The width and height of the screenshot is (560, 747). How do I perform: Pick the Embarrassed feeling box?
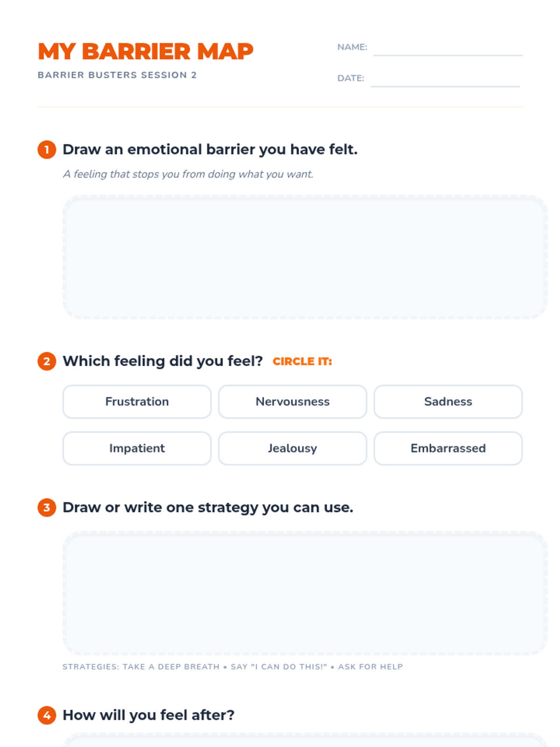(448, 448)
